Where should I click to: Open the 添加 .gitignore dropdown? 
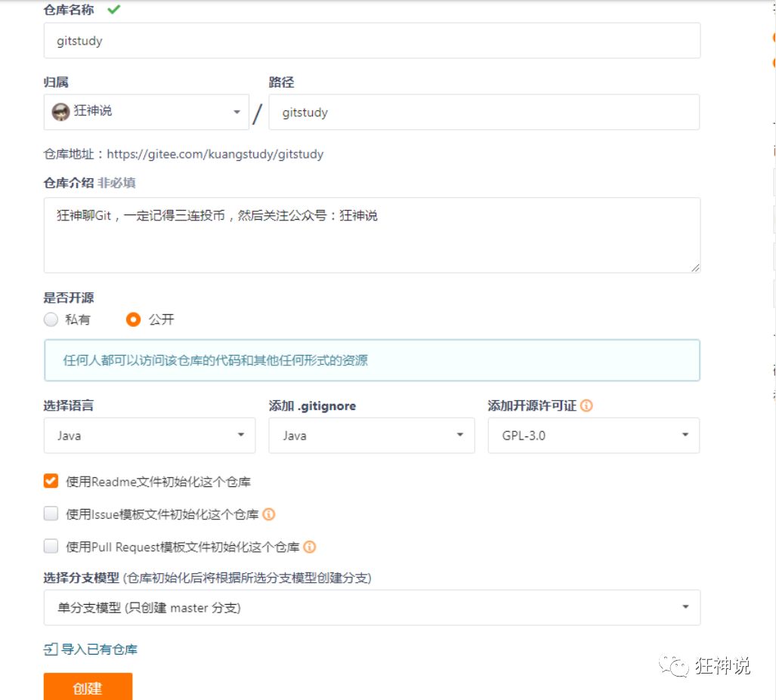pyautogui.click(x=370, y=435)
